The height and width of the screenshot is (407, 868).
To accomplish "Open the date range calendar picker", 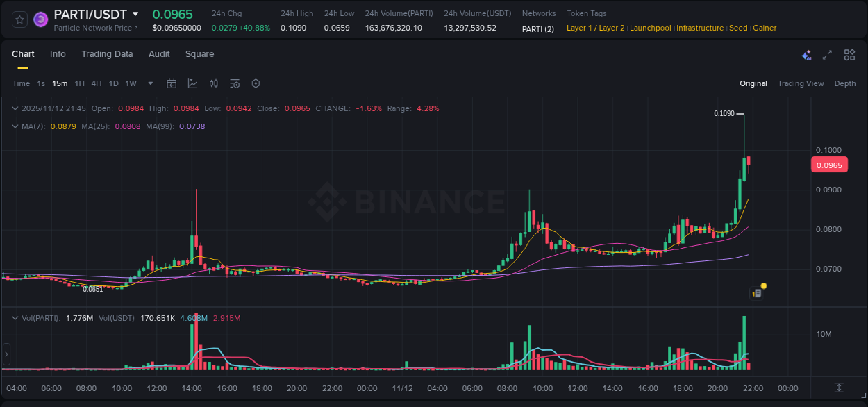I will [x=172, y=83].
